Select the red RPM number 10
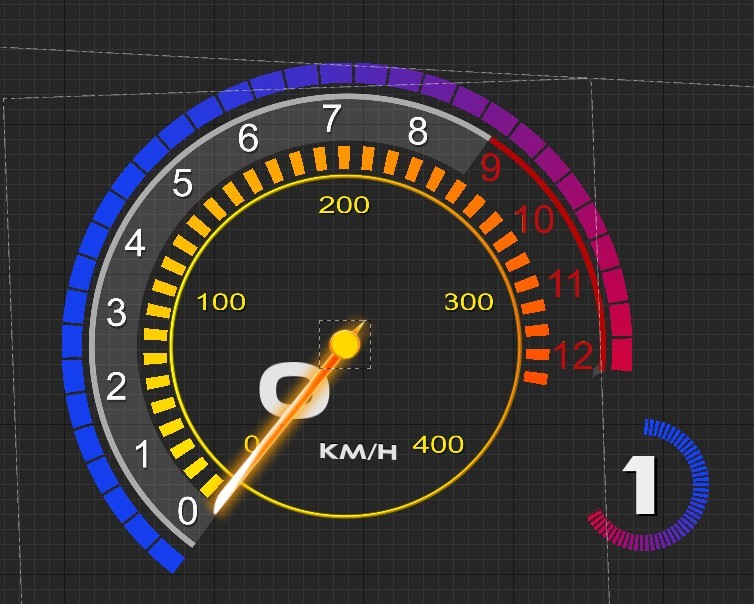 coord(534,219)
